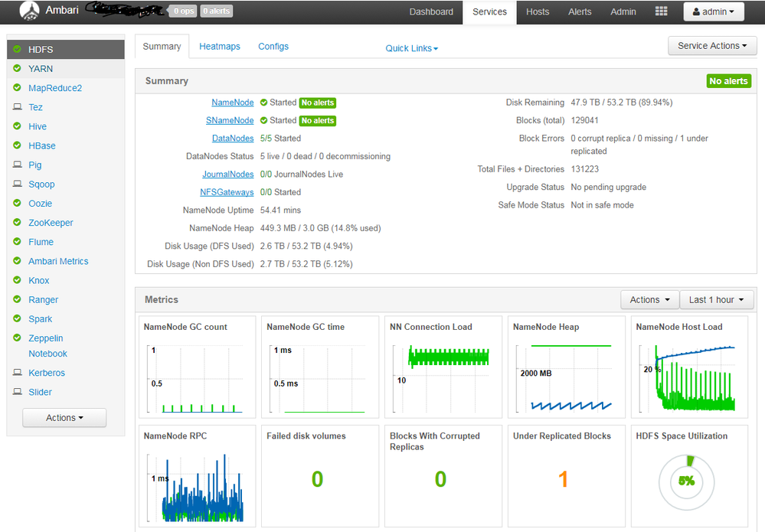
Task: Expand the Quick Links menu
Action: click(x=411, y=48)
